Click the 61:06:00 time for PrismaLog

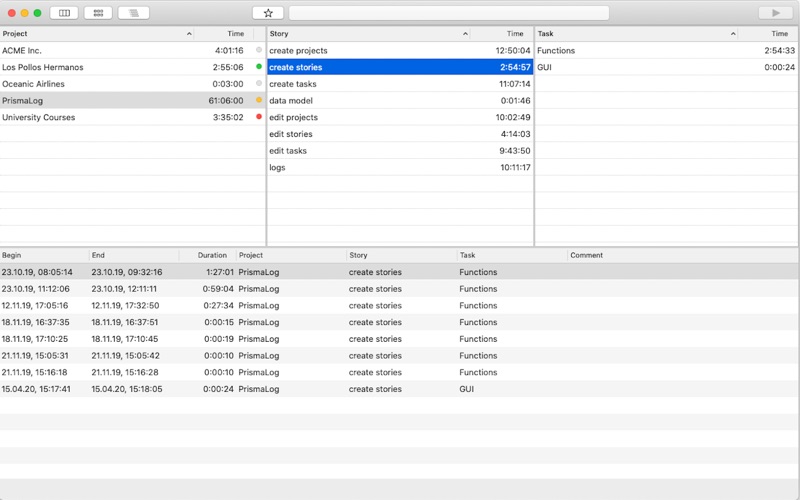tap(226, 101)
